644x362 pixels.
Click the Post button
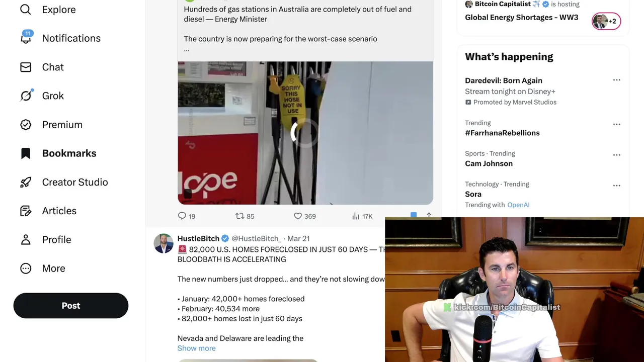(71, 306)
